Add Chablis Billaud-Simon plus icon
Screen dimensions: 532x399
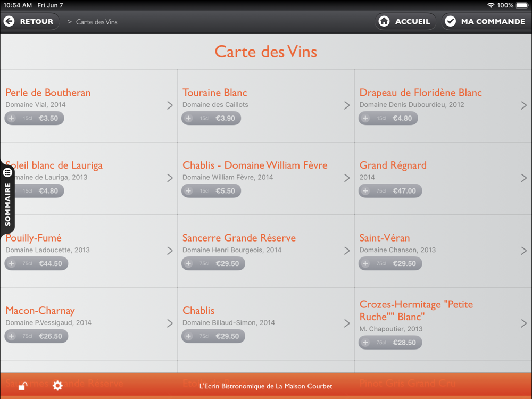(x=189, y=336)
